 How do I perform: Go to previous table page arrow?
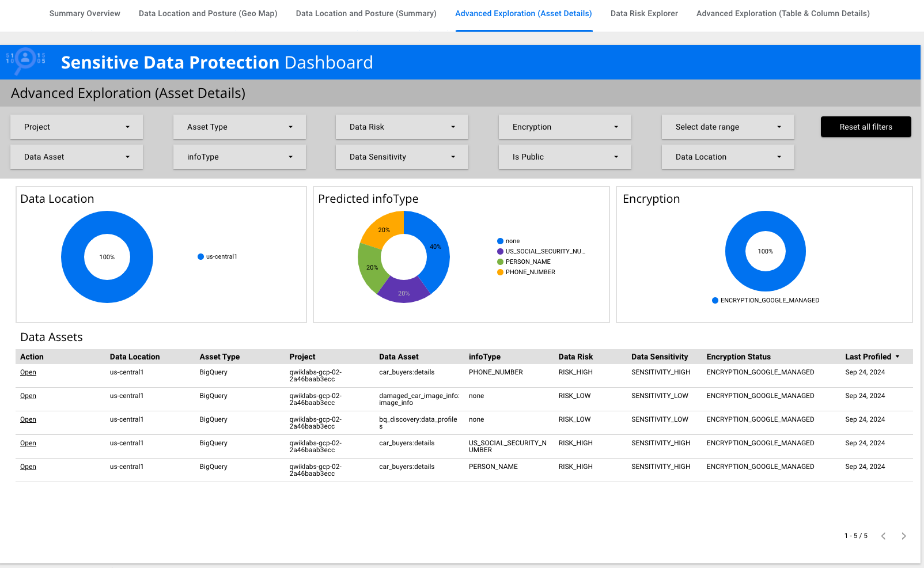pyautogui.click(x=883, y=536)
